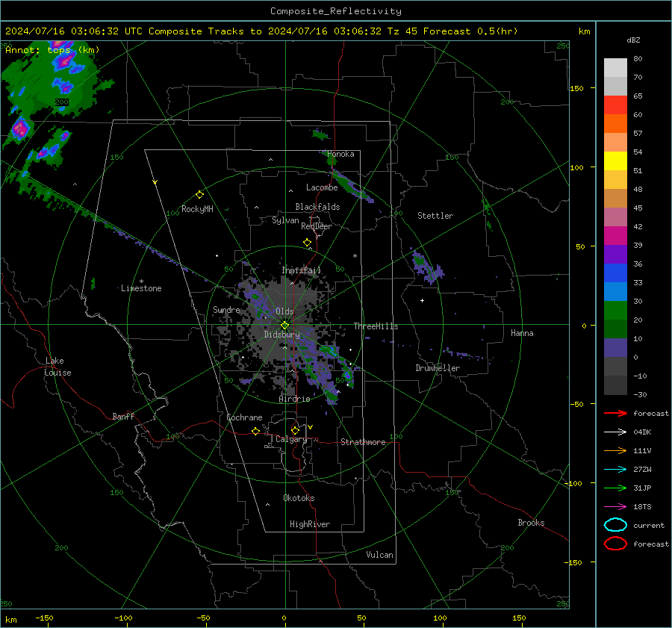The height and width of the screenshot is (628, 672).
Task: Select the white 04DK arrow legend icon
Action: pos(615,432)
